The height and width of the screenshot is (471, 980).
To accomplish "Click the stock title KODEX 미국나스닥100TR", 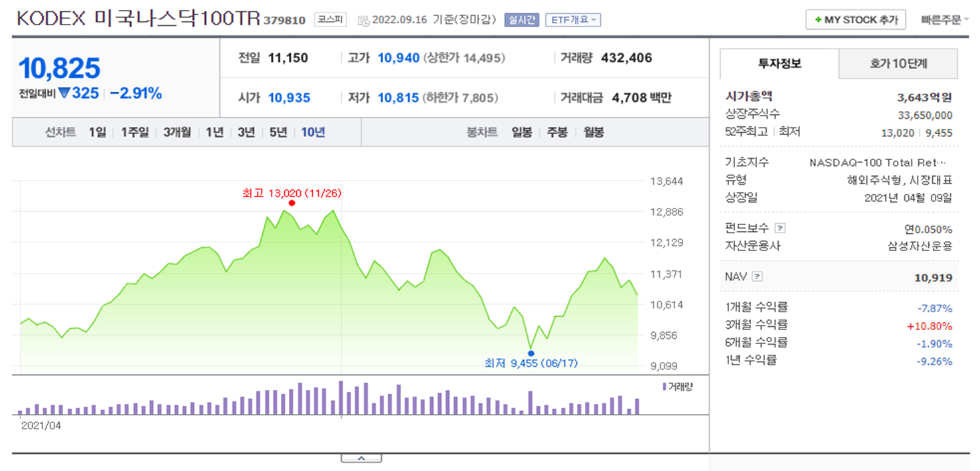I will pyautogui.click(x=138, y=19).
